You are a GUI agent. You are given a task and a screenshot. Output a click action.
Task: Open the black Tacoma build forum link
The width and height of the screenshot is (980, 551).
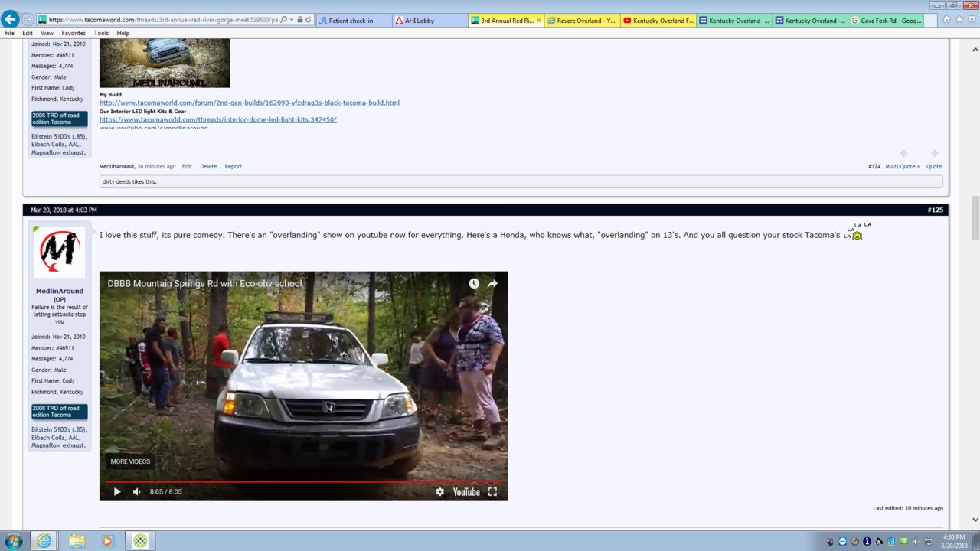(x=250, y=103)
